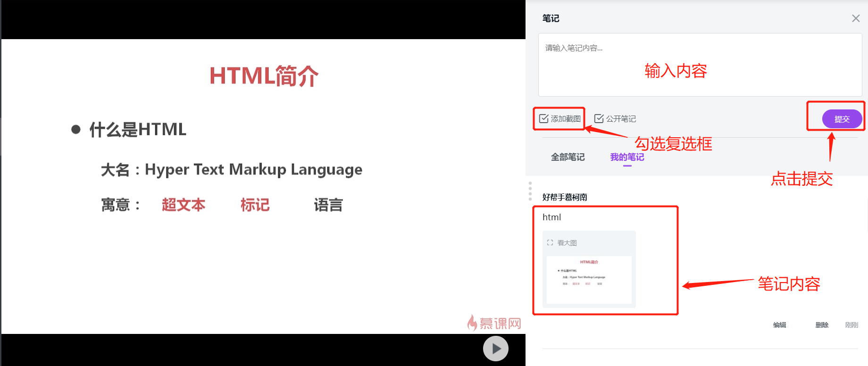868x366 pixels.
Task: Delete the note via 删除
Action: click(822, 325)
